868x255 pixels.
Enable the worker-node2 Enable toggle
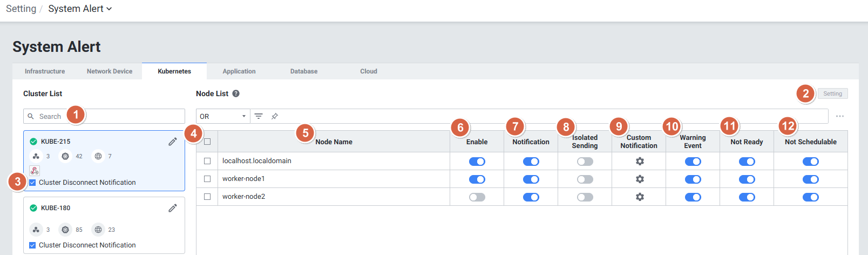click(x=477, y=197)
